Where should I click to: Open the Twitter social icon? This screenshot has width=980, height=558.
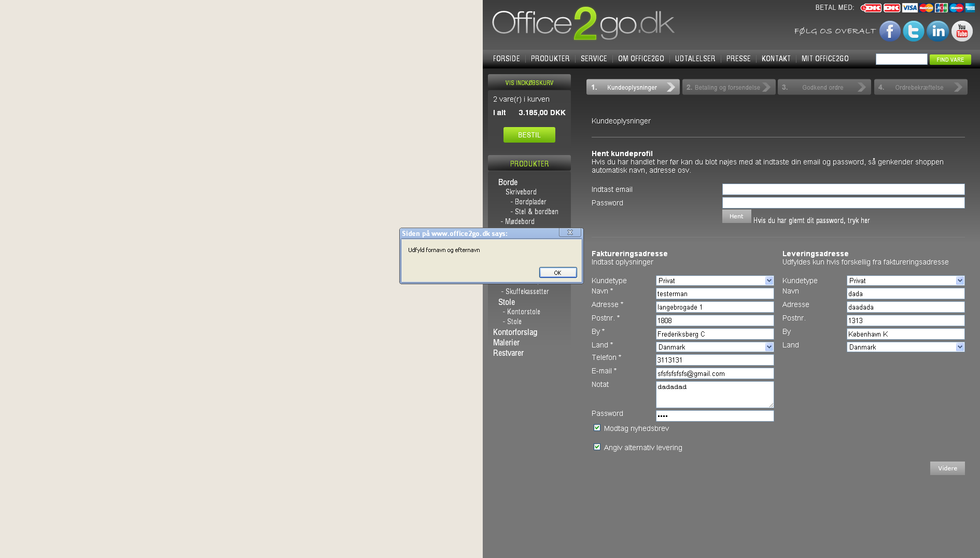[x=913, y=31]
